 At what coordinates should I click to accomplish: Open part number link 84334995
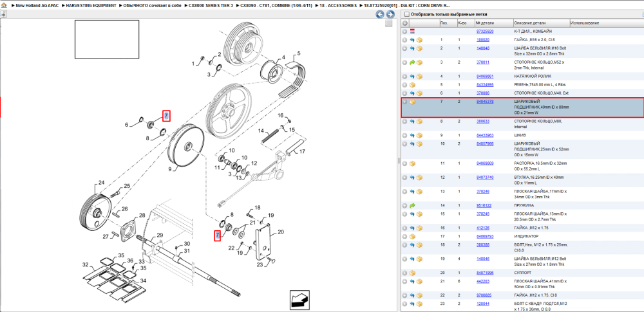pos(485,84)
